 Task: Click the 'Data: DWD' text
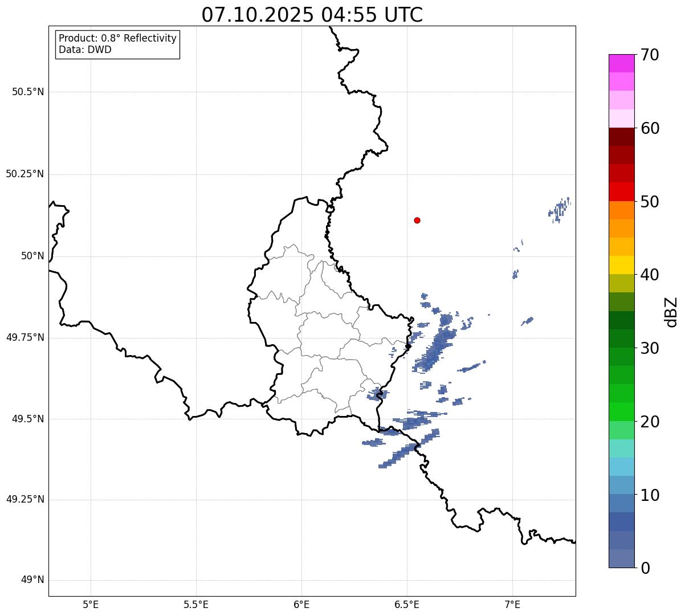tap(85, 50)
